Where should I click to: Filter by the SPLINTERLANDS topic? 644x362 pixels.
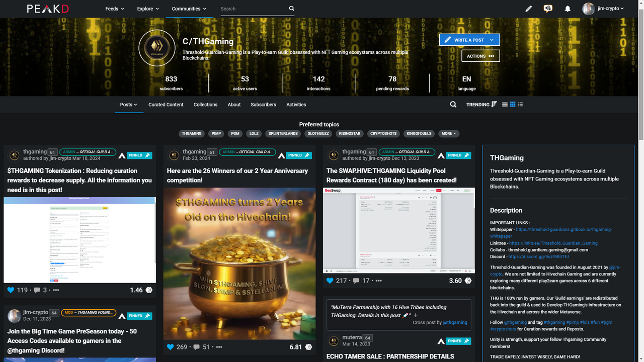283,134
